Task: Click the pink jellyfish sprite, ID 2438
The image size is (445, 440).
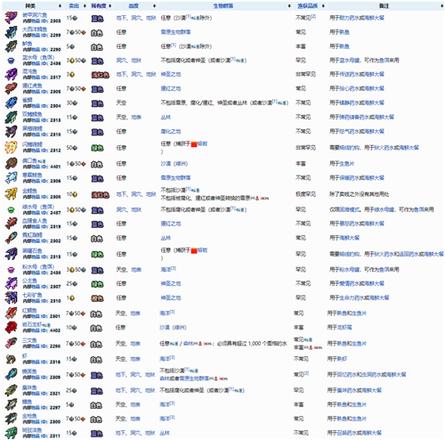Action: coord(11,269)
